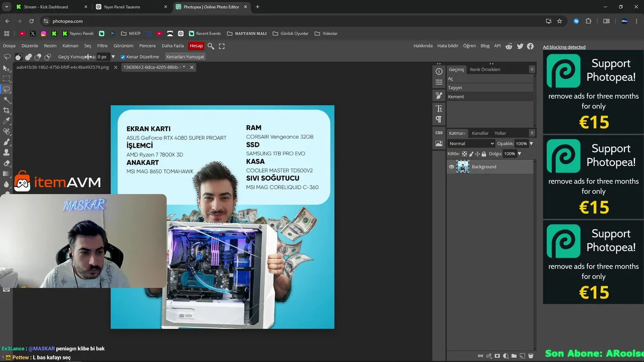
Task: Select the Magic Wand tool
Action: coord(7,100)
